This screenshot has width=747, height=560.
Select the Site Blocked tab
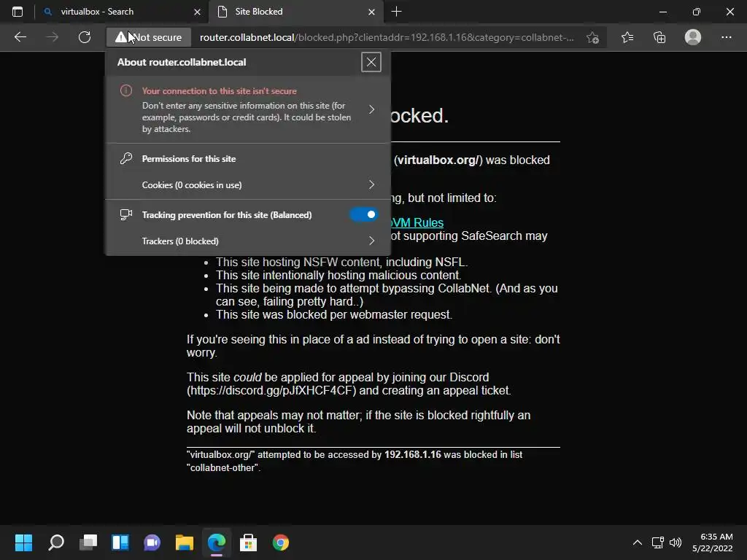click(x=295, y=12)
